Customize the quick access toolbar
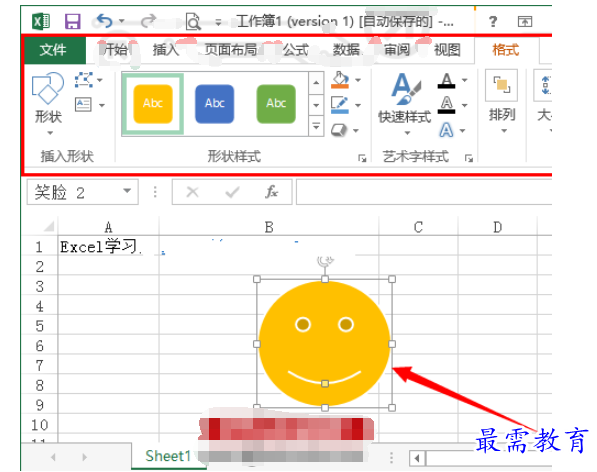The height and width of the screenshot is (472, 597). pos(218,22)
